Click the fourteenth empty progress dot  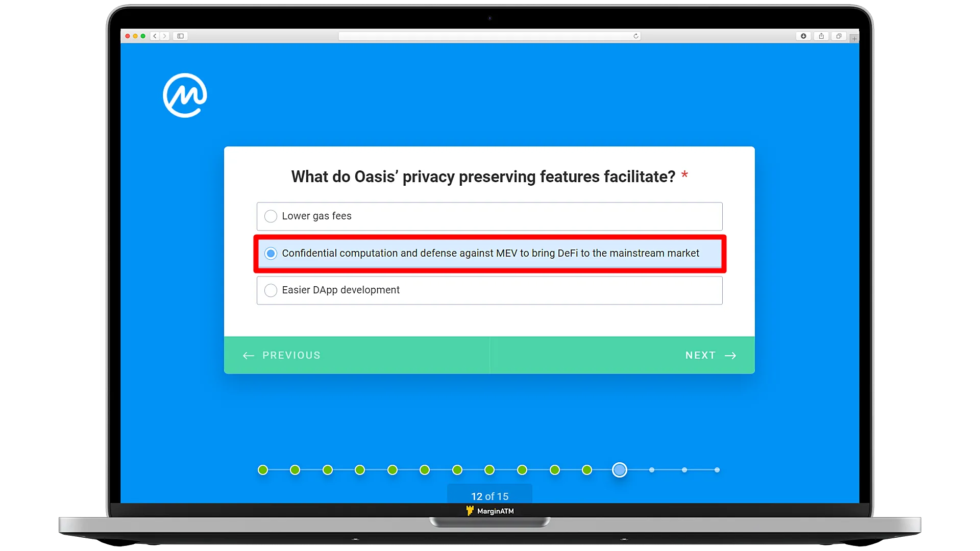pos(684,469)
